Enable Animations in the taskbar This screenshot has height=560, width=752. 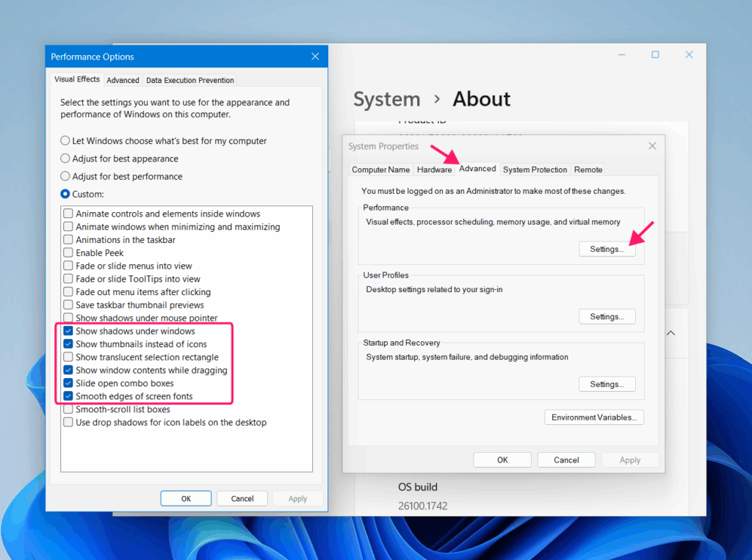[x=68, y=239]
